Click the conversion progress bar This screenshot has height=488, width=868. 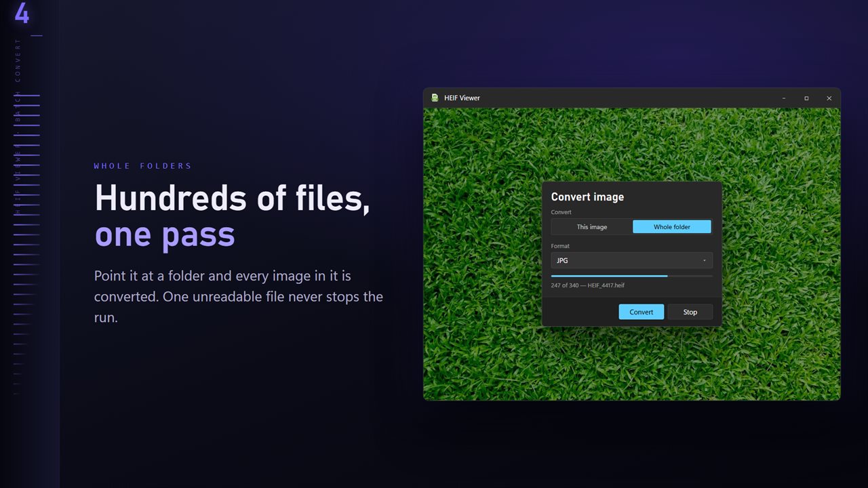(x=631, y=276)
